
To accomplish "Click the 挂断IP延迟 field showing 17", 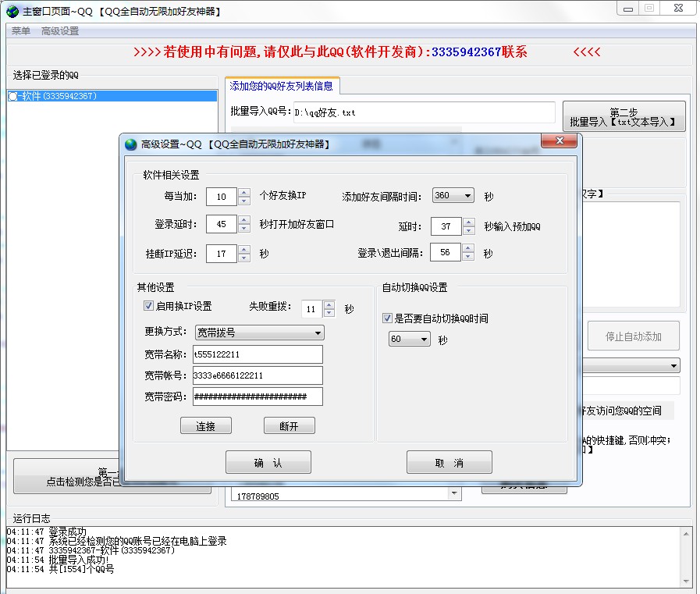I will coord(222,254).
